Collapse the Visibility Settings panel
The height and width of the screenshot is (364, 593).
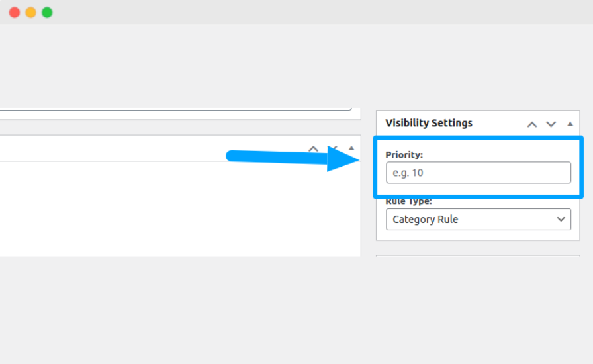[570, 124]
